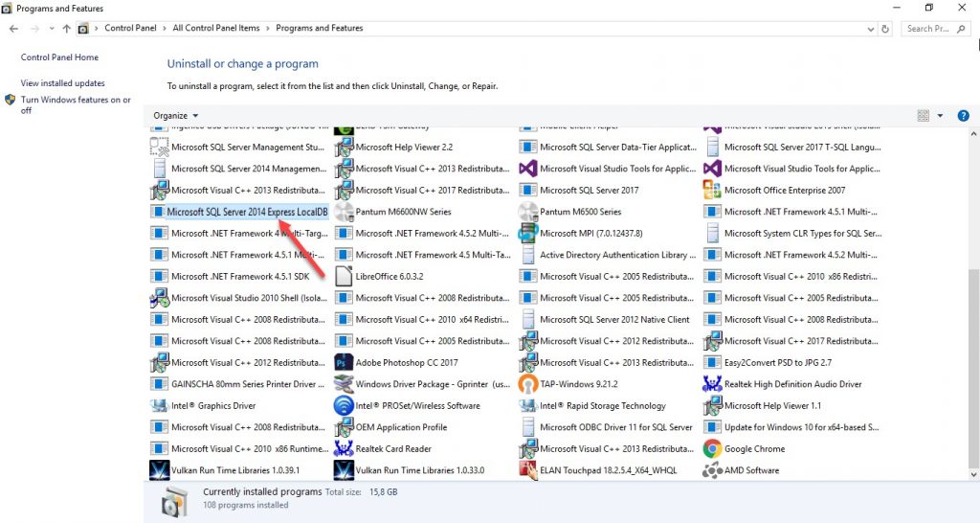
Task: Click the up one level arrow
Action: point(66,29)
